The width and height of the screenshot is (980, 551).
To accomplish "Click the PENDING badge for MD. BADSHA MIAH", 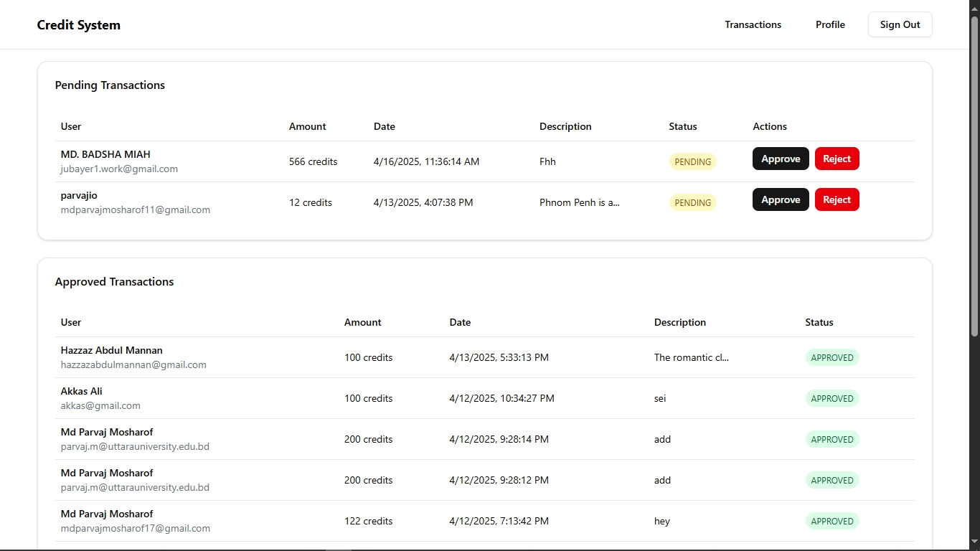I will tap(692, 161).
